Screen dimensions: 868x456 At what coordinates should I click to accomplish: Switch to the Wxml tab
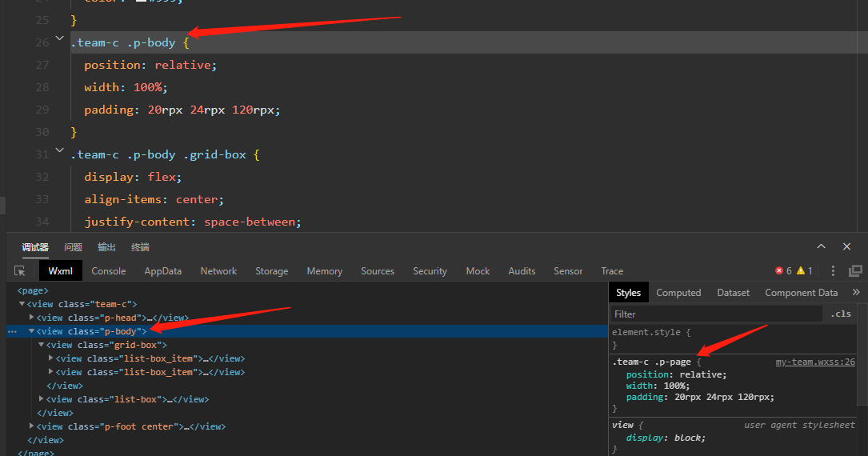60,270
